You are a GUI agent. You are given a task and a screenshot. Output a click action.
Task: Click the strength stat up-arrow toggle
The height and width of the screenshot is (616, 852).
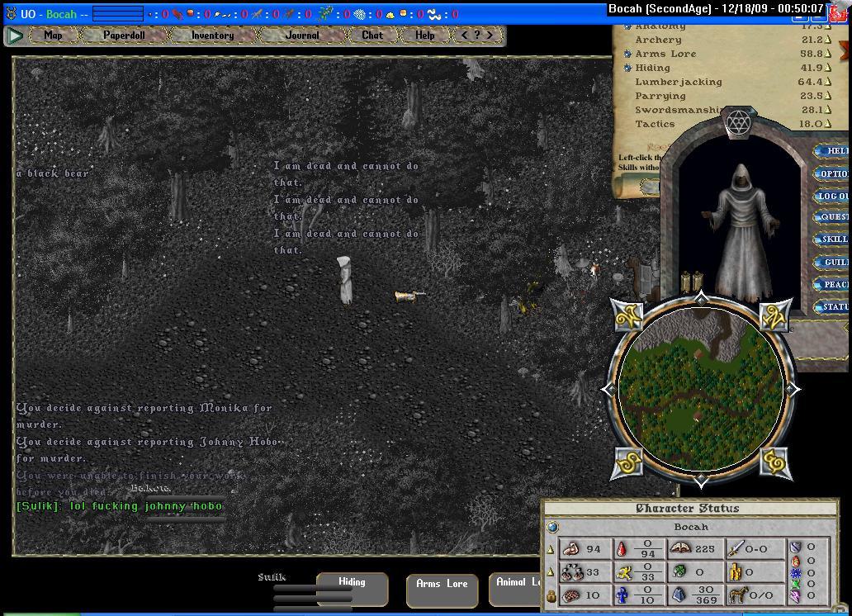tap(551, 549)
